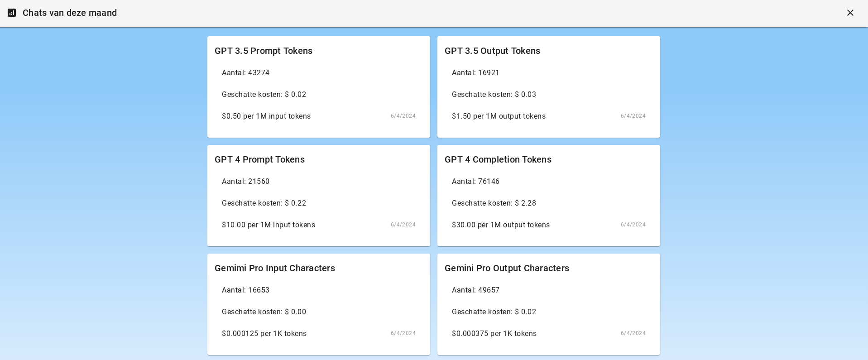This screenshot has width=868, height=360.
Task: Select '$0.000375 per 1K tokens' text
Action: point(494,333)
